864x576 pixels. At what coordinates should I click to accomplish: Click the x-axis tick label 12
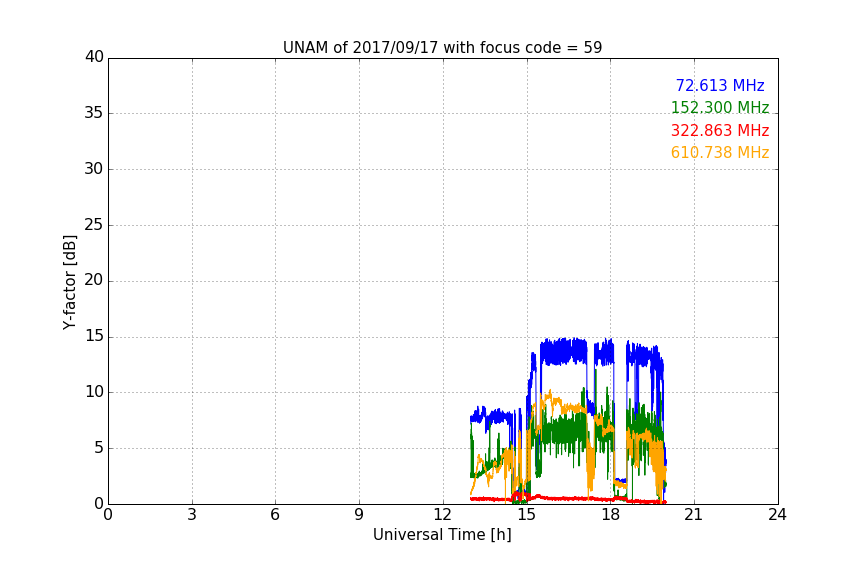[x=443, y=515]
